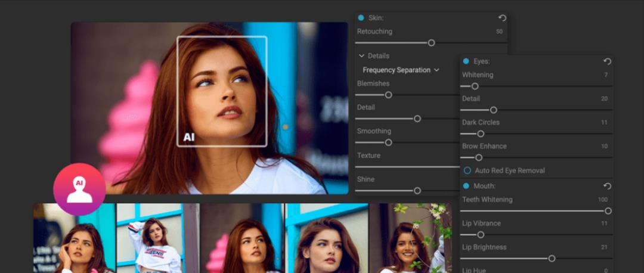Reset the Skin section settings
The image size is (644, 273).
[502, 18]
